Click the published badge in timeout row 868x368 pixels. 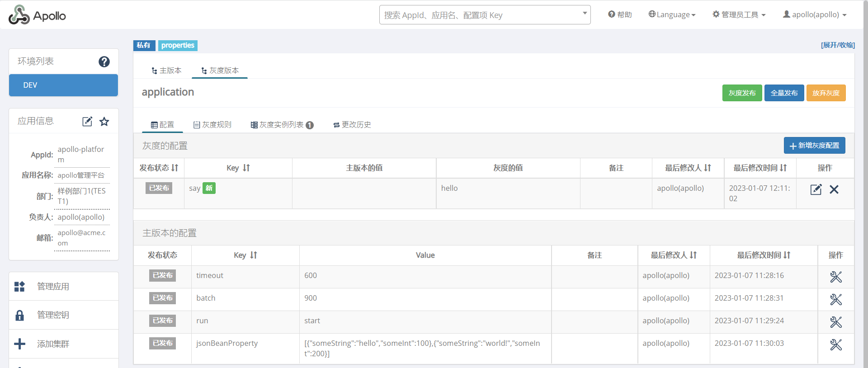(x=162, y=275)
